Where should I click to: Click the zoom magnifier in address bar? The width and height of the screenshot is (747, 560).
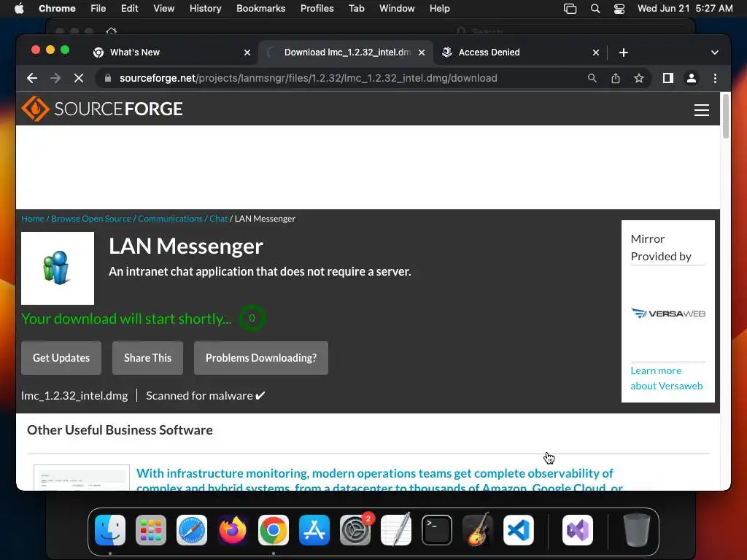592,78
